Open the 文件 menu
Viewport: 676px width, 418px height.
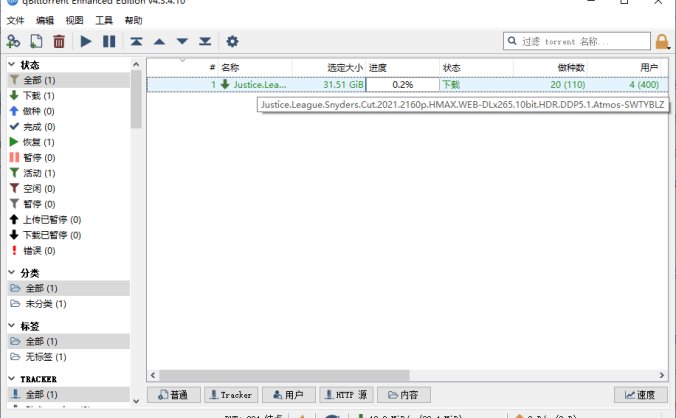coord(16,20)
